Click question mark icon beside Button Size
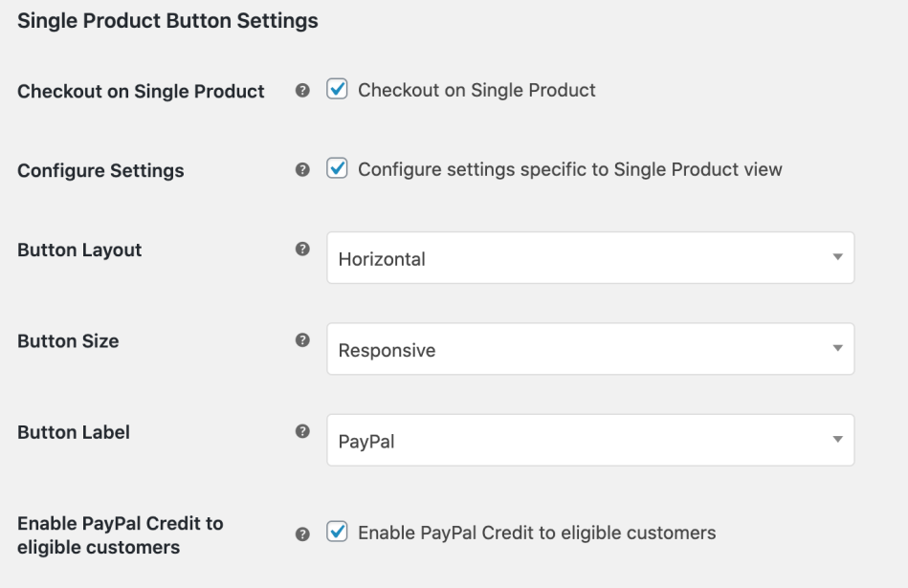Screen dimensions: 908x588 pos(302,340)
